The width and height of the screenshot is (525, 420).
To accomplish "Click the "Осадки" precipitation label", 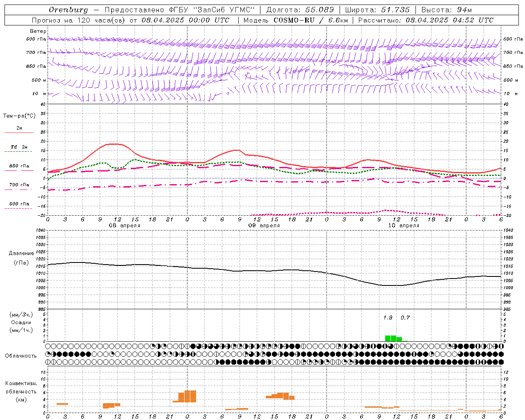I will click(21, 322).
